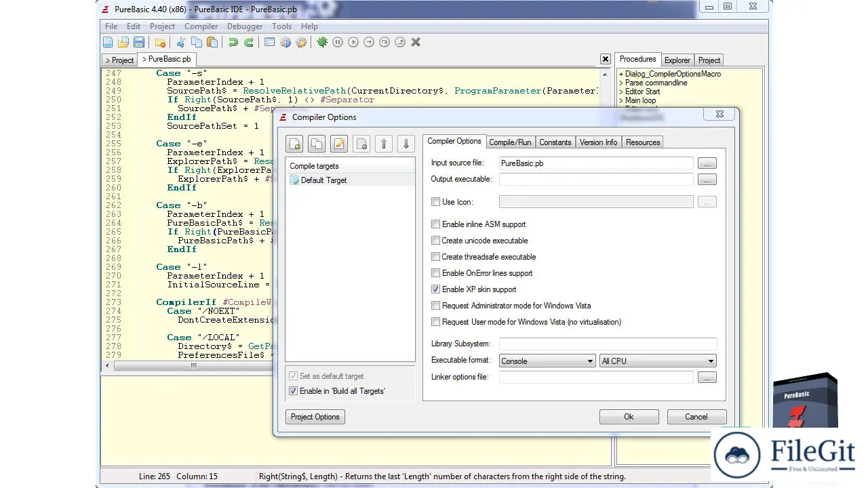Screen dimensions: 868x488
Task: Switch to the '> Project' editor tab
Action: [119, 60]
